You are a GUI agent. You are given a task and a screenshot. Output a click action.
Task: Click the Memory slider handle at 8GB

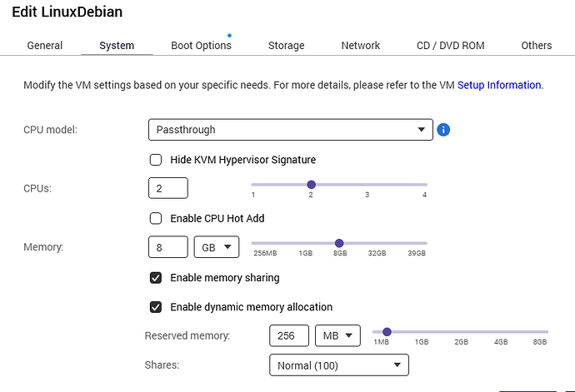tap(339, 243)
